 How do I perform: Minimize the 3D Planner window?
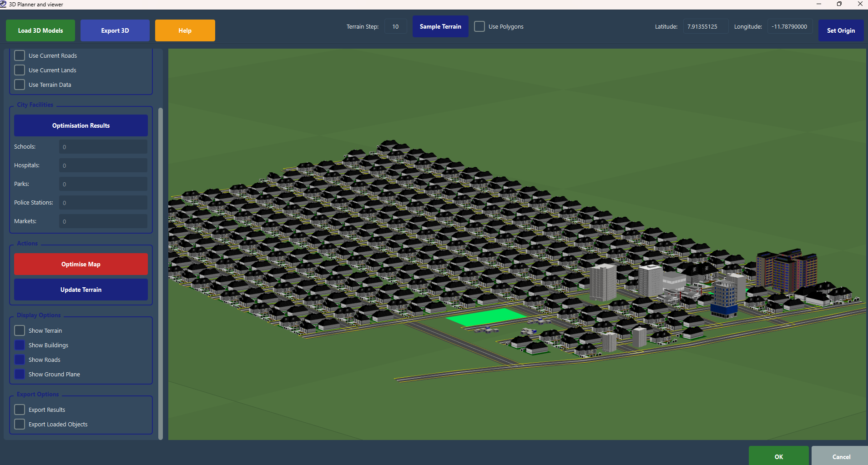[x=819, y=4]
